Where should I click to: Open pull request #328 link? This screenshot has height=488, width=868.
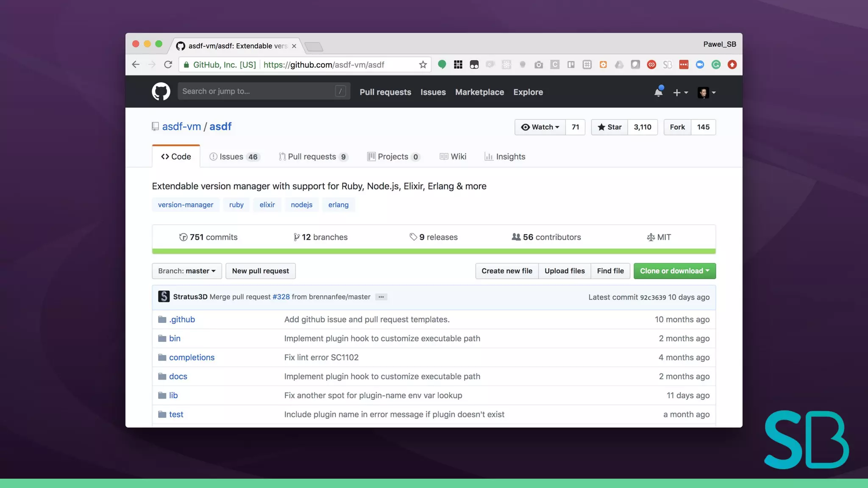[281, 297]
